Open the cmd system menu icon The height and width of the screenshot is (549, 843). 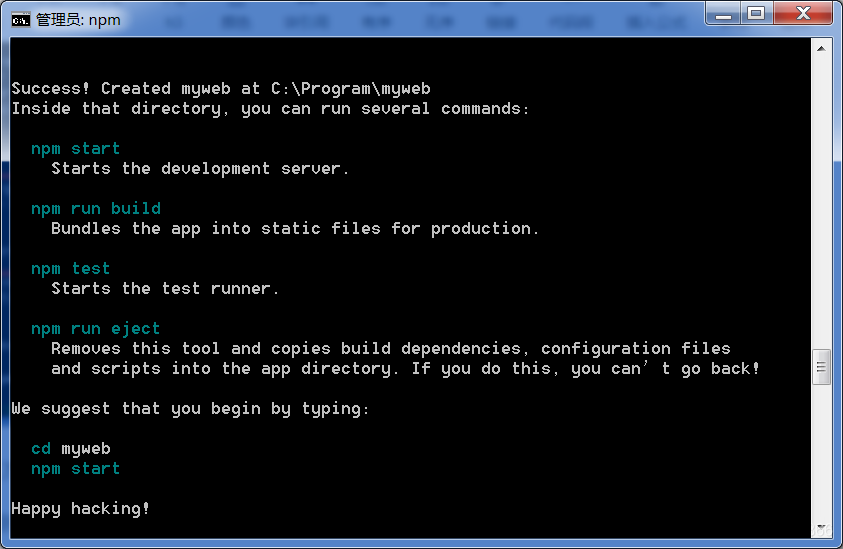click(20, 19)
